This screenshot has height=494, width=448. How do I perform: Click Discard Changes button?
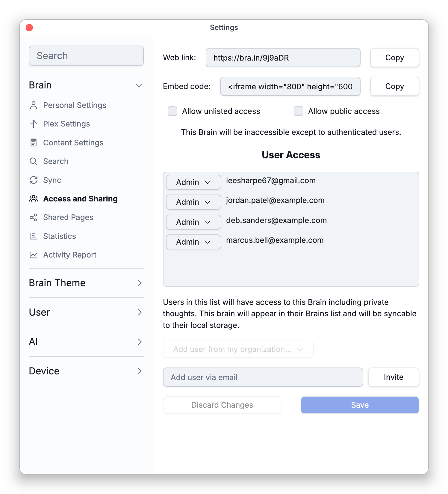(222, 405)
